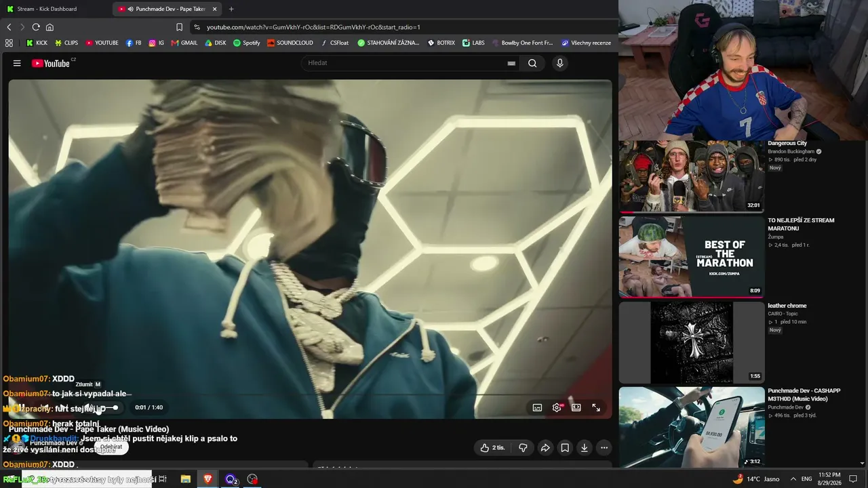Open File Explorer from the taskbar
The width and height of the screenshot is (868, 488).
point(186,479)
